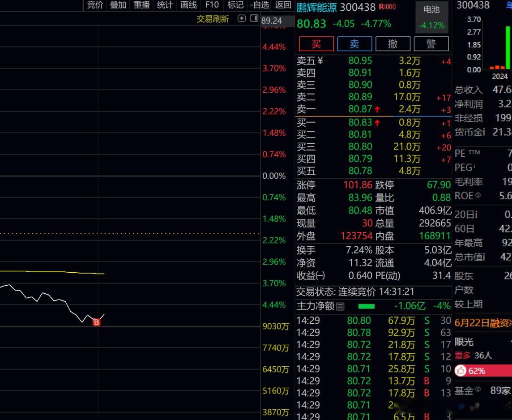The width and height of the screenshot is (512, 420).
Task: Open the 主力净额 detail list icon
Action: [340, 306]
